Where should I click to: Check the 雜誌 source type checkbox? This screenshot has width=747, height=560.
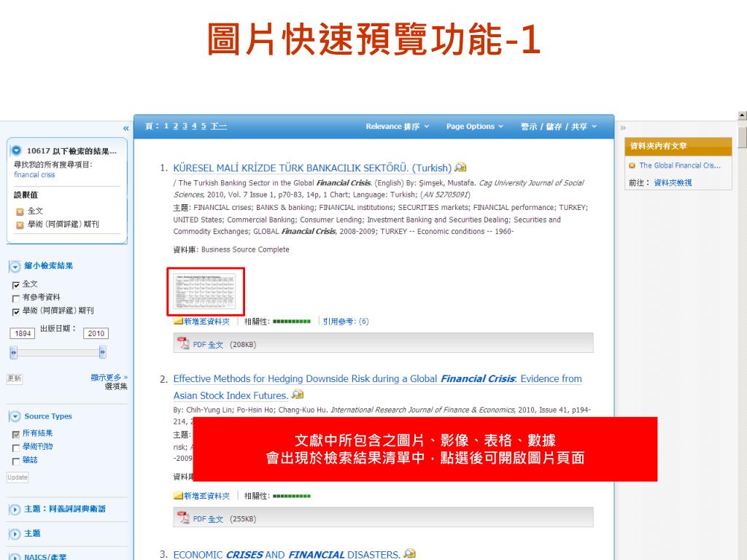[x=16, y=461]
